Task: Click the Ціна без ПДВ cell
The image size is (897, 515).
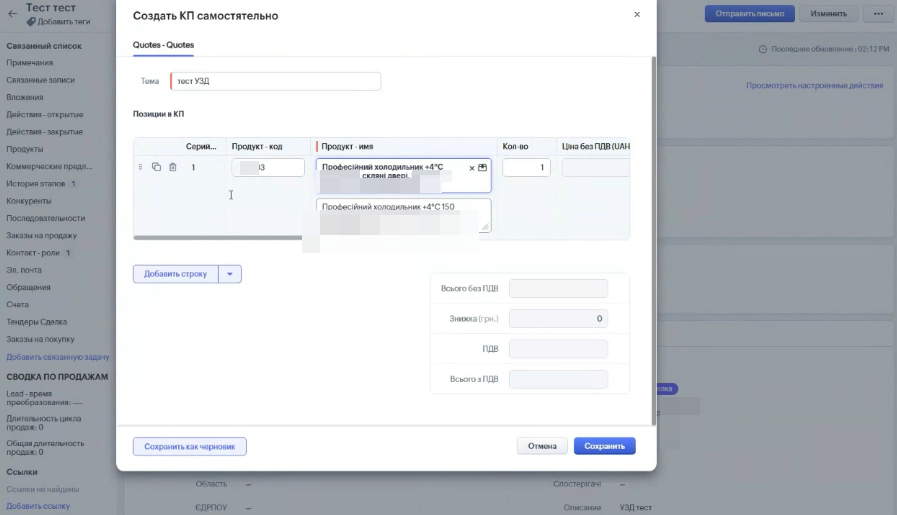Action: click(x=596, y=167)
